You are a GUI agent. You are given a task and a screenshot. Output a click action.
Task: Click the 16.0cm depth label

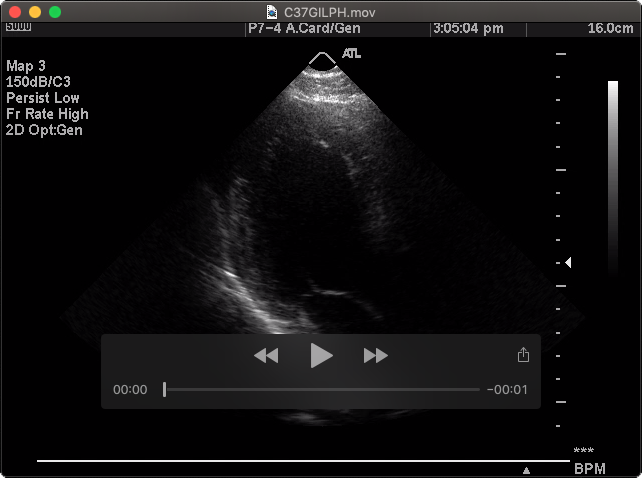(610, 29)
